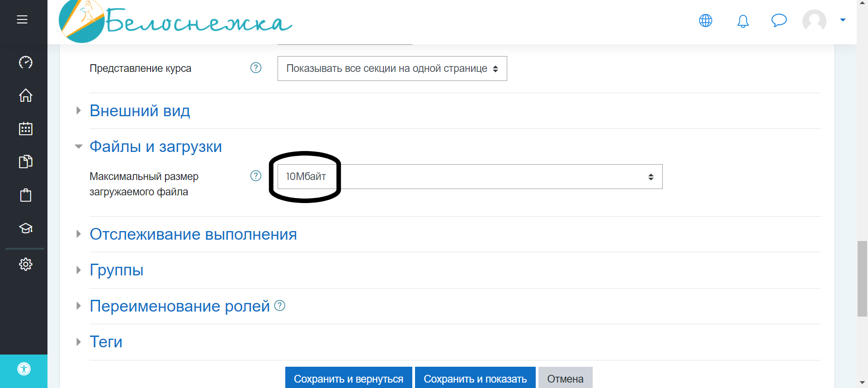
Task: Click the Отмена button
Action: 565,378
